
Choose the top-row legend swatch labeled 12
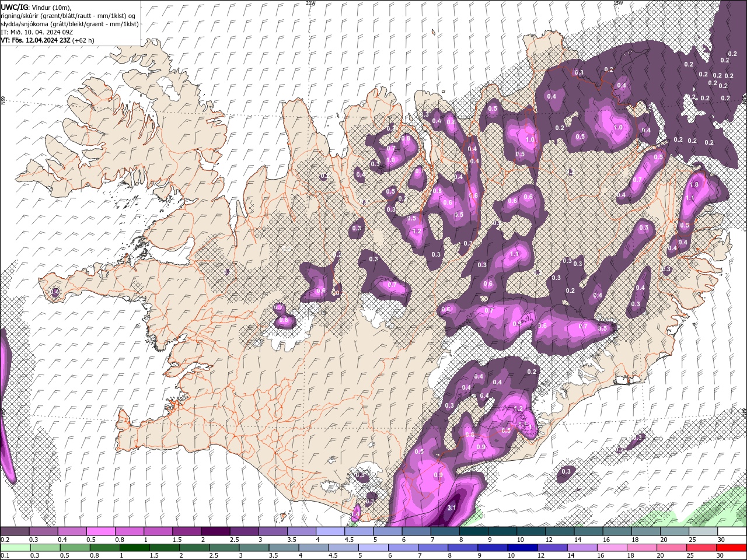pos(560,531)
